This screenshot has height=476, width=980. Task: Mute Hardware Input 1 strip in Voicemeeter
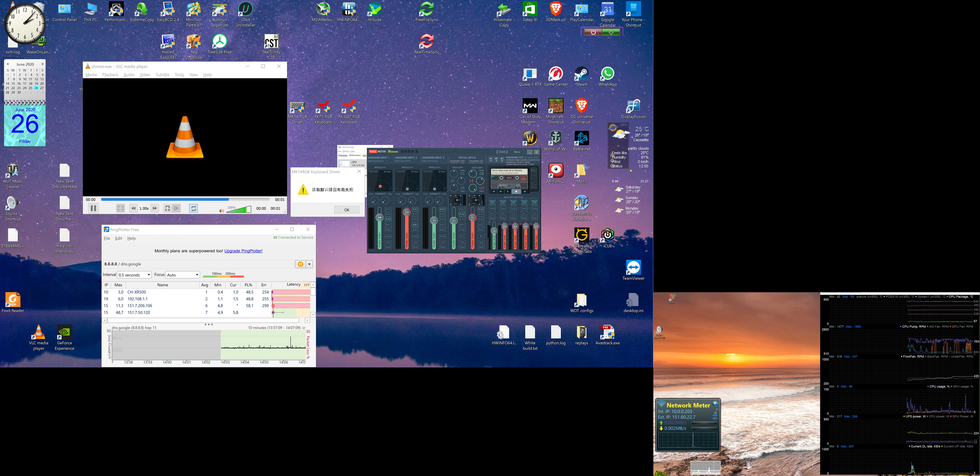click(x=388, y=247)
